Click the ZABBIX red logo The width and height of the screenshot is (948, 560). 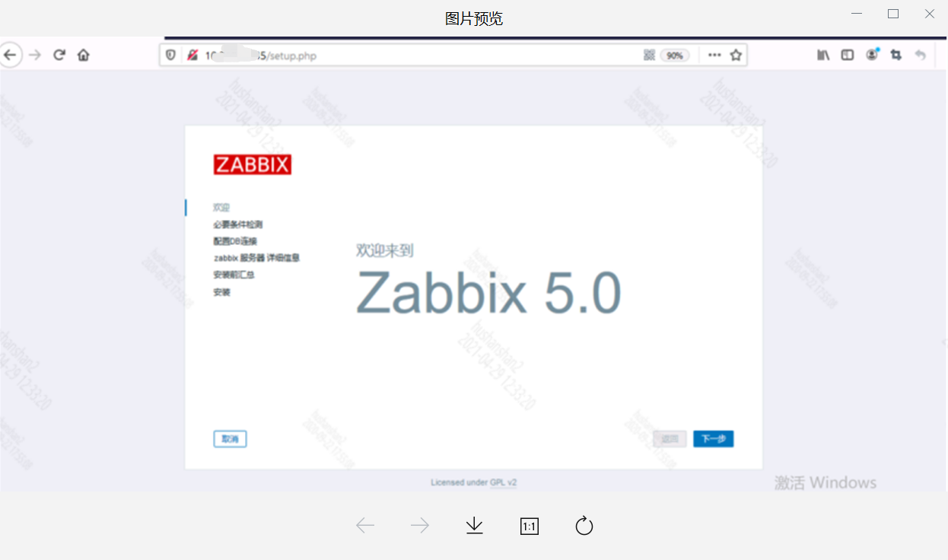coord(252,164)
